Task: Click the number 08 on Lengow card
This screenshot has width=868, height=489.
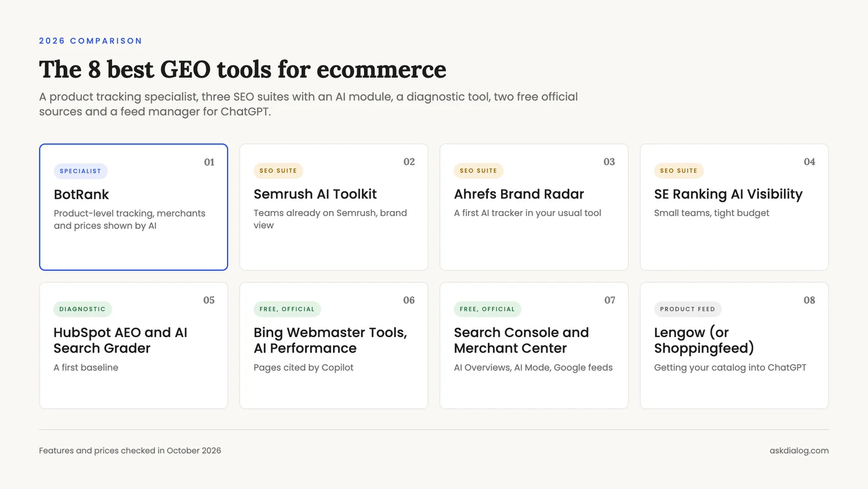Action: click(810, 300)
